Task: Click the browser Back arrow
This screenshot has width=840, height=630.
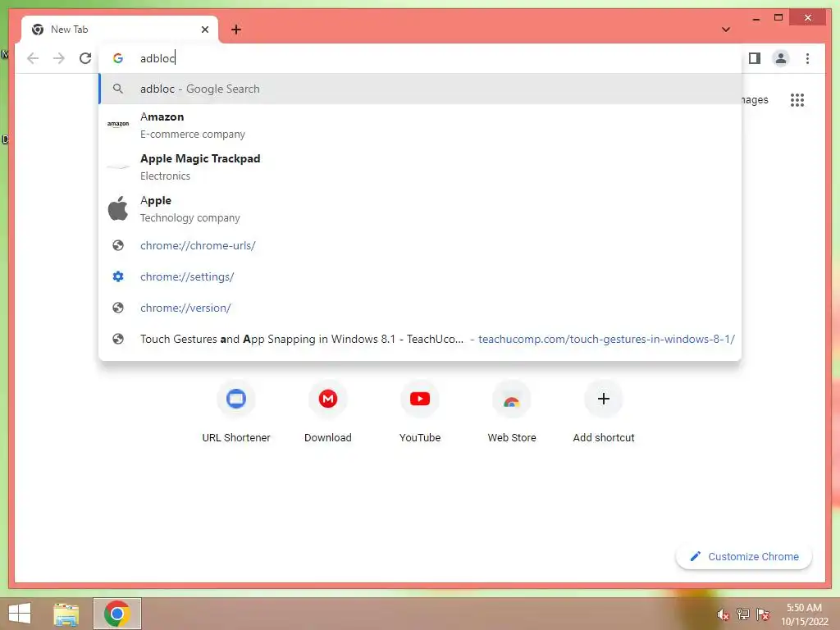Action: pyautogui.click(x=33, y=58)
